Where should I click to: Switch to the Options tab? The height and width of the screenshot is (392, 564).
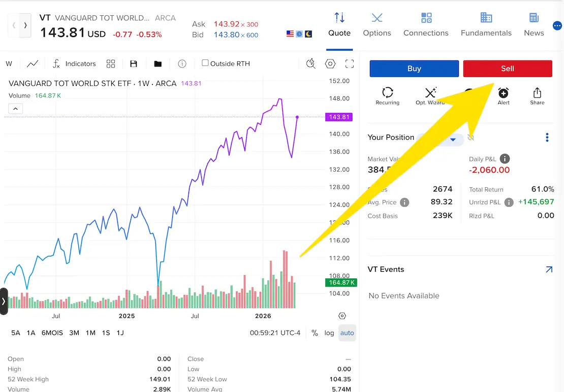click(x=377, y=25)
